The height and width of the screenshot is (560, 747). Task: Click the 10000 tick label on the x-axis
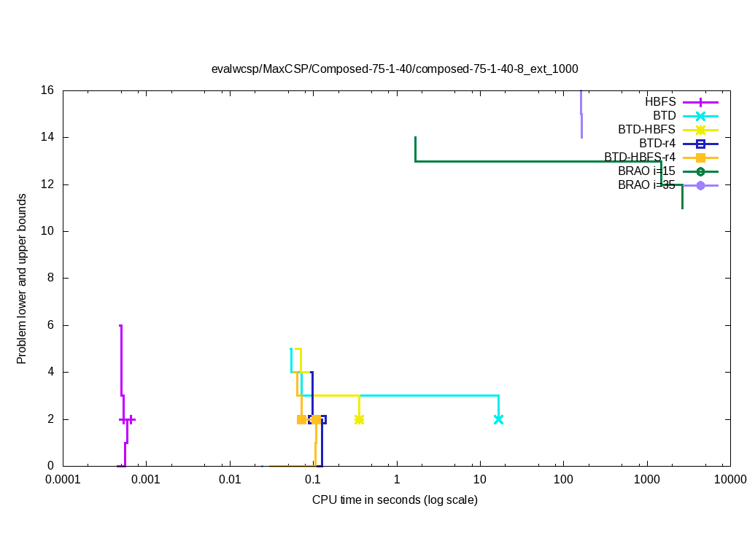pyautogui.click(x=729, y=480)
